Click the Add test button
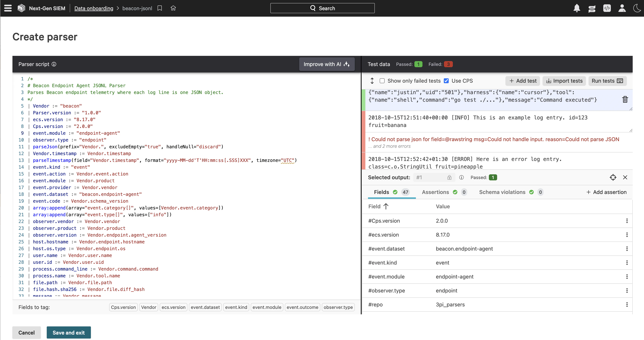The width and height of the screenshot is (644, 340). pyautogui.click(x=523, y=81)
